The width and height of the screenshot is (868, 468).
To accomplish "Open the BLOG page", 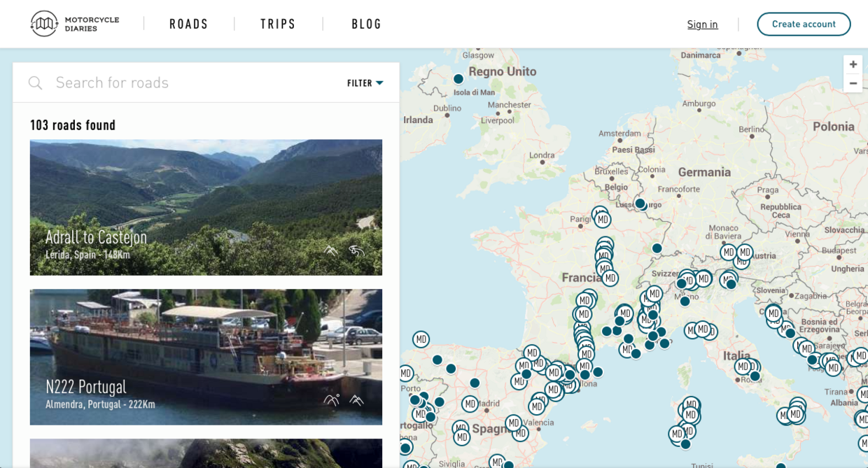I will click(366, 24).
